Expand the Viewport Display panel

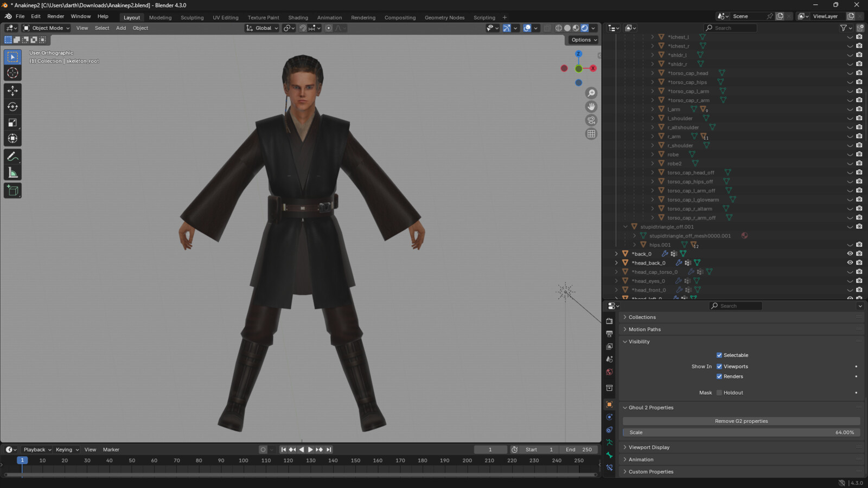click(649, 447)
